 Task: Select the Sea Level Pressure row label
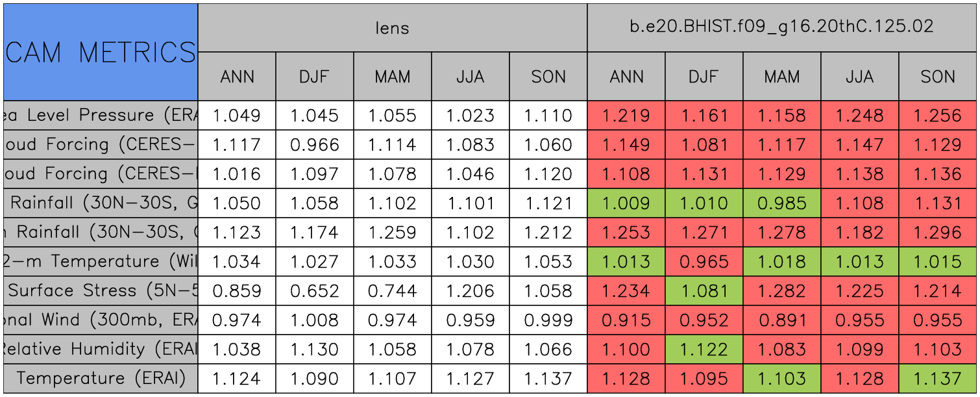[101, 116]
